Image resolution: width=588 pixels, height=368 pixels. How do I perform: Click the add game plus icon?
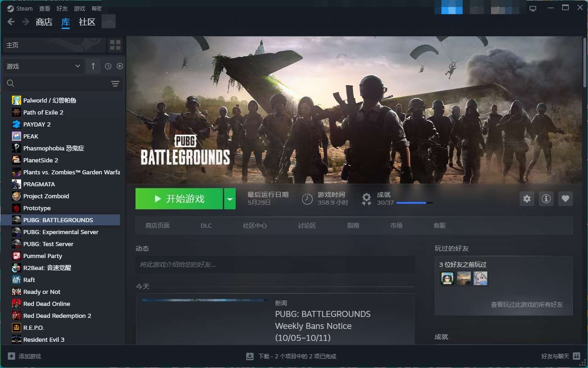coord(11,356)
